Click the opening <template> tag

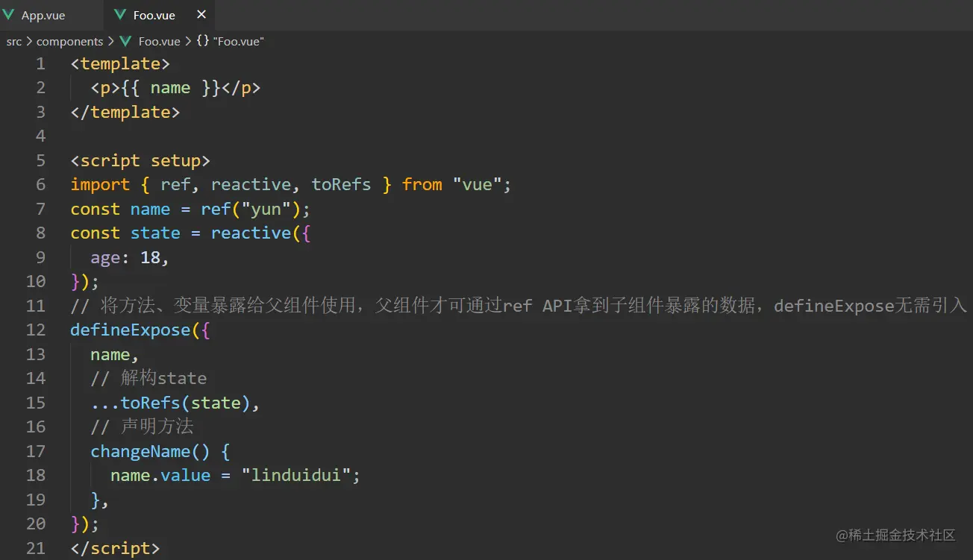click(x=120, y=64)
